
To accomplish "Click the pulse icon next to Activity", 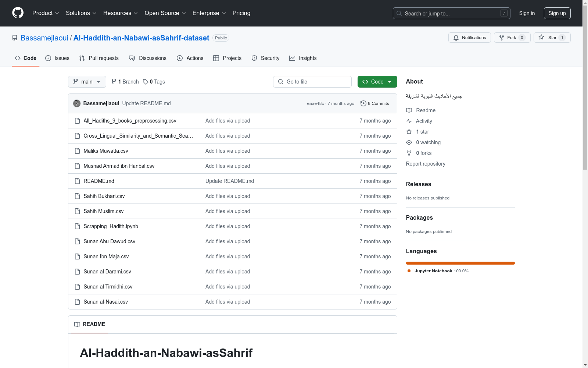I will tap(409, 121).
